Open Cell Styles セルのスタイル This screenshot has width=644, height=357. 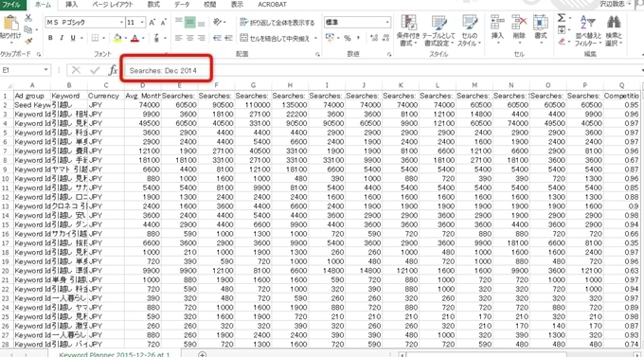(x=469, y=31)
